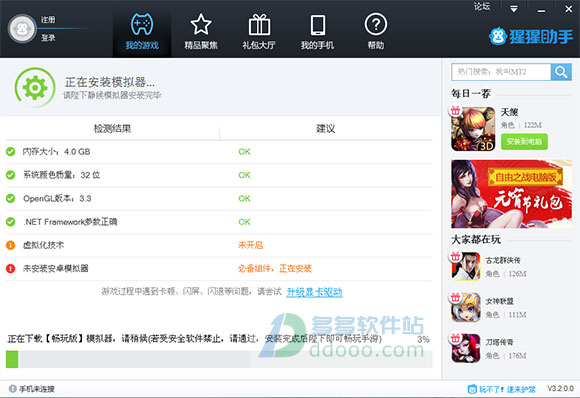Screen dimensions: 580x398
Task: Click the OpenGL版本: 3.3 row
Action: [x=219, y=199]
